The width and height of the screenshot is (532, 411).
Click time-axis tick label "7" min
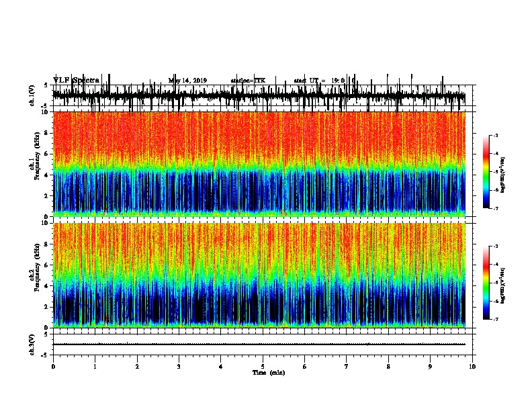click(x=347, y=367)
